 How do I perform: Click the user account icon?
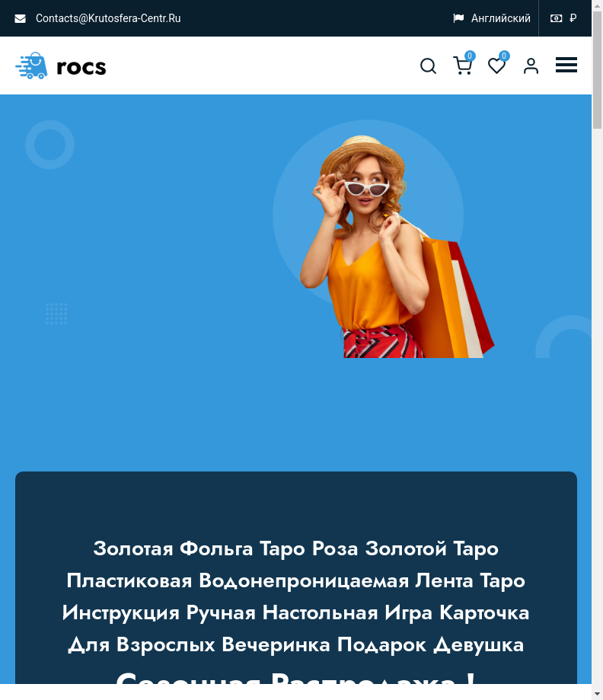point(531,66)
